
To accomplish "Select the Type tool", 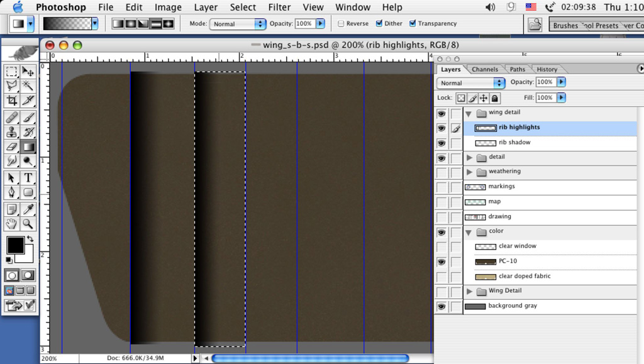I will pyautogui.click(x=28, y=178).
